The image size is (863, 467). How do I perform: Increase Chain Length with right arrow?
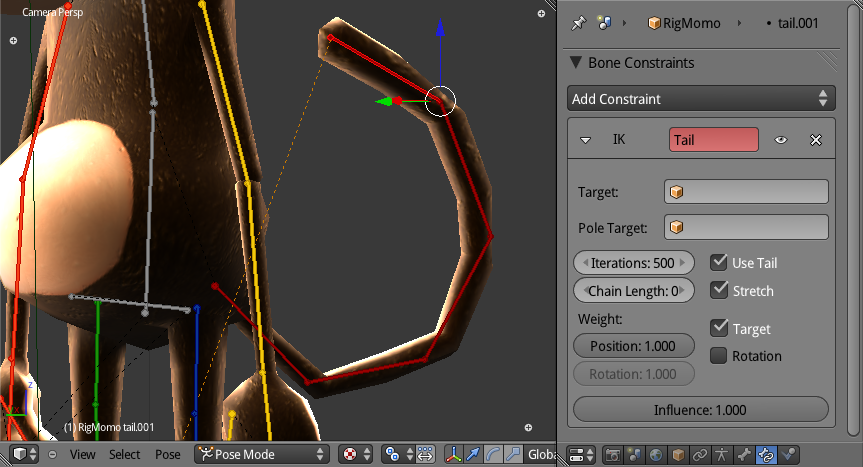pos(682,290)
